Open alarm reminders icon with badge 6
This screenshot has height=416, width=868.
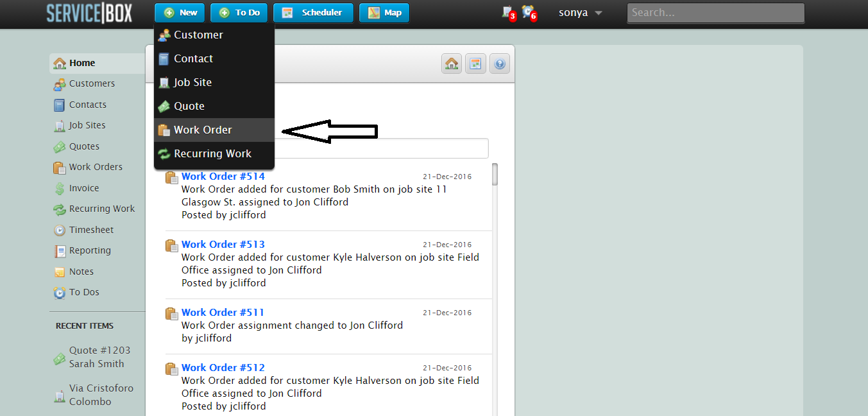529,13
